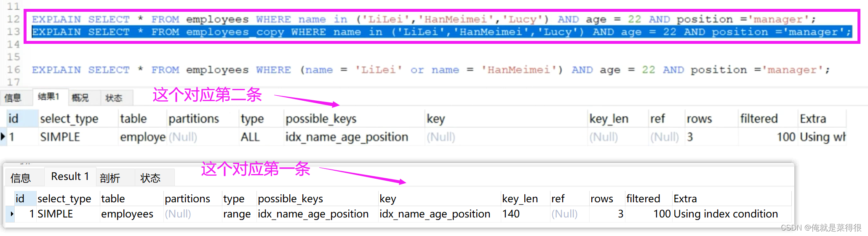
Task: Select the 结果1 tab
Action: point(48,97)
